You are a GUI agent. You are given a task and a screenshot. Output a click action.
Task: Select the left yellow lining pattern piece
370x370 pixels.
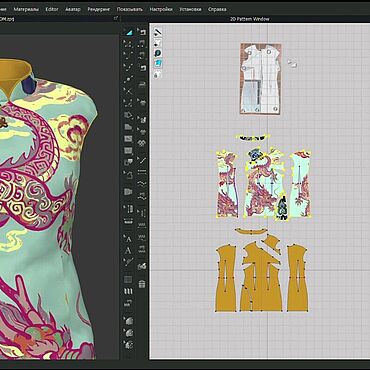(x=226, y=278)
